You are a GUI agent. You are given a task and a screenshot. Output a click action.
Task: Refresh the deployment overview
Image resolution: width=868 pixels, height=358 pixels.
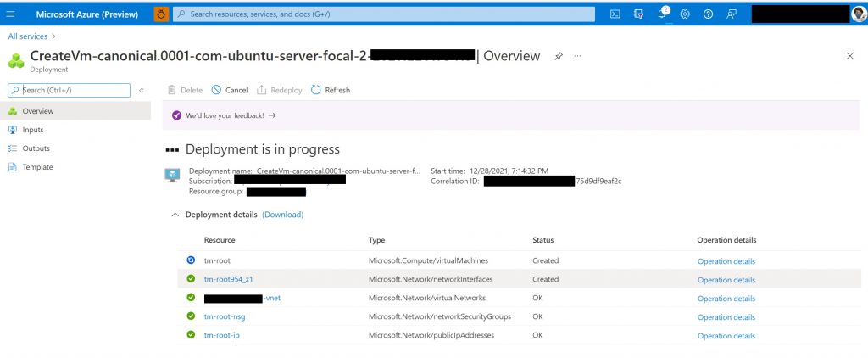[331, 90]
